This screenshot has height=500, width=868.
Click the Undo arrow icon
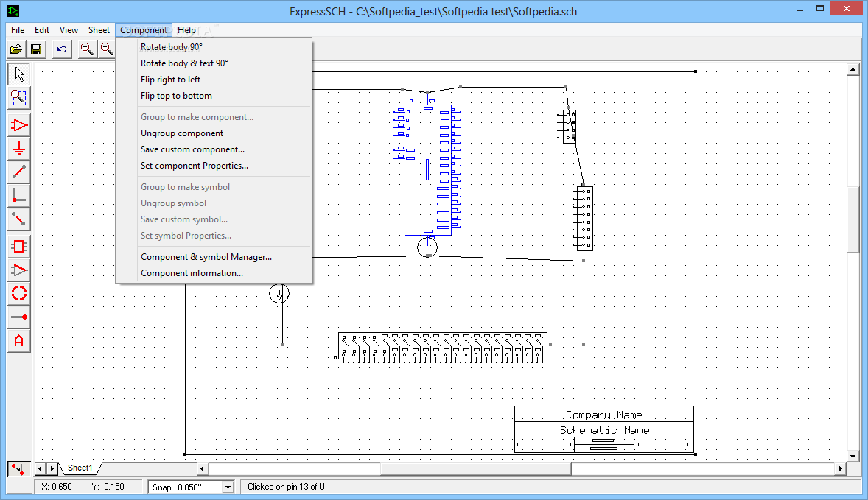pyautogui.click(x=61, y=49)
